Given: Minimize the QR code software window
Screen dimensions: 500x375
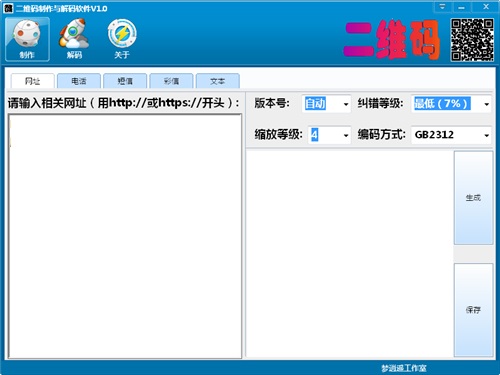Looking at the screenshot, I should tap(462, 7).
